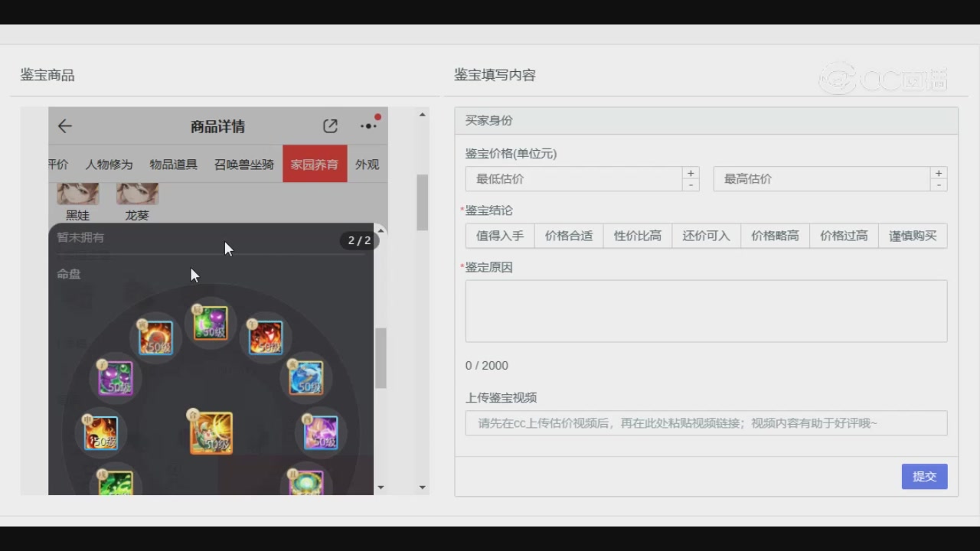This screenshot has height=551, width=980.
Task: Submit the appraisal with 提交 button
Action: click(x=924, y=476)
